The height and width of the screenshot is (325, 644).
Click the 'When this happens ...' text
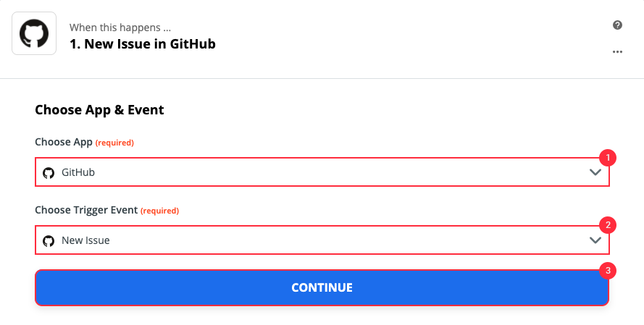coord(120,28)
